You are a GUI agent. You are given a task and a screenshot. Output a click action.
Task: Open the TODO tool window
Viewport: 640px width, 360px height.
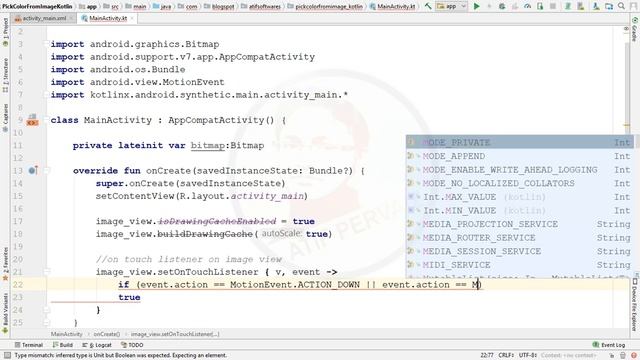(x=132, y=345)
